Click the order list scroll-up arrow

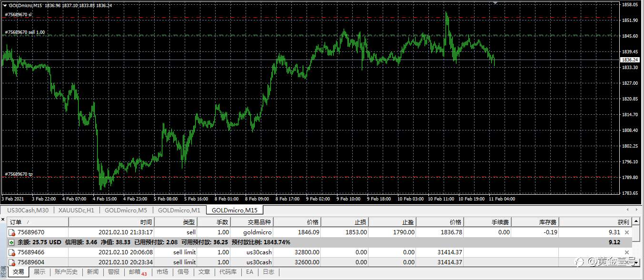(x=636, y=222)
